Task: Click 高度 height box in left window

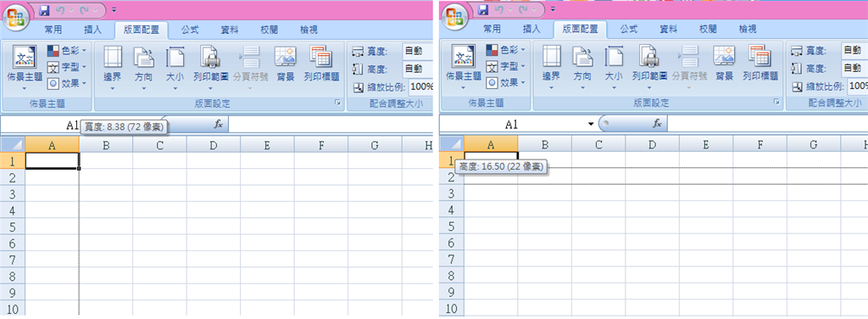Action: coord(418,69)
